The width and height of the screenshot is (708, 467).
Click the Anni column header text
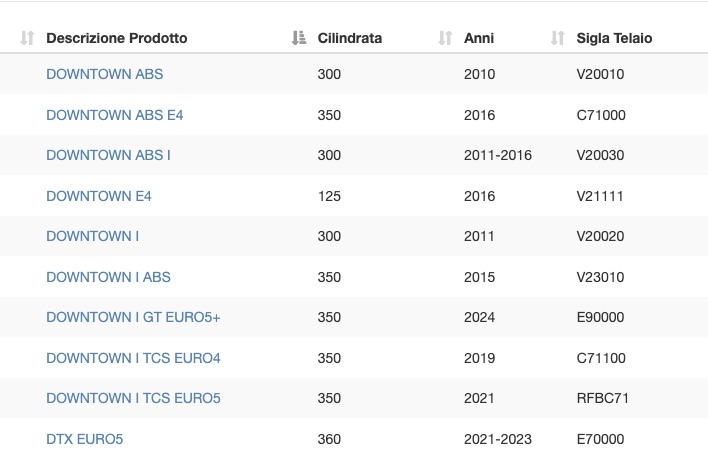tap(479, 38)
